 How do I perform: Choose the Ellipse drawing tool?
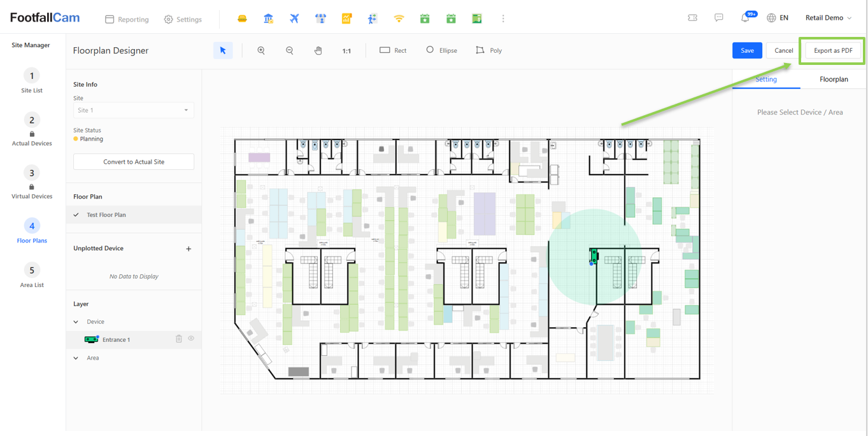(441, 50)
